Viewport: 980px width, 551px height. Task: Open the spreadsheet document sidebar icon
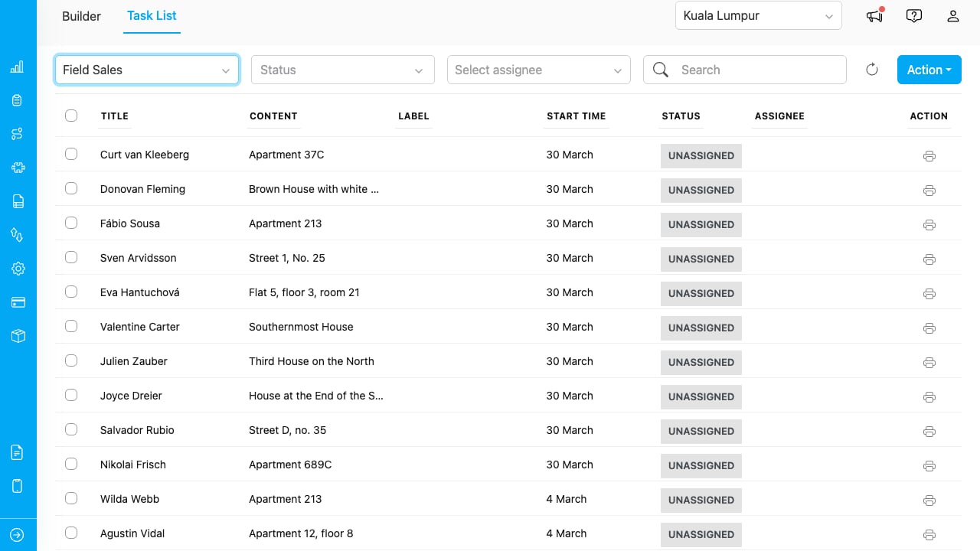pos(18,201)
